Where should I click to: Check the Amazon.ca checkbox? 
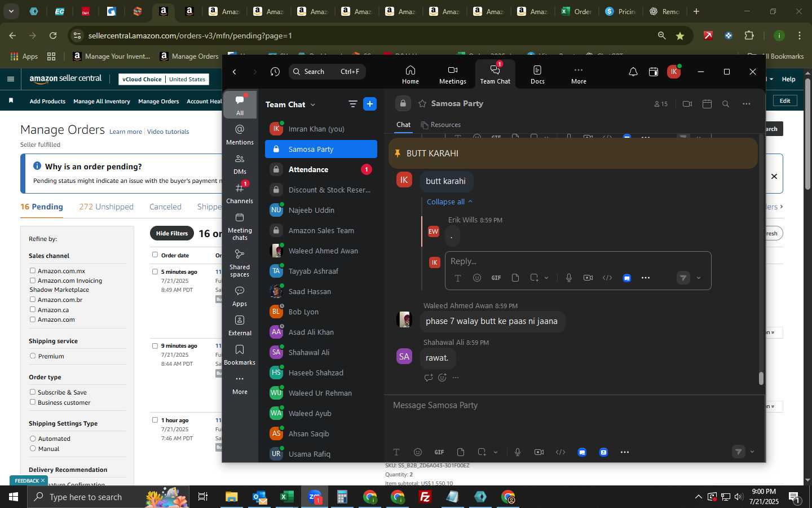click(33, 310)
